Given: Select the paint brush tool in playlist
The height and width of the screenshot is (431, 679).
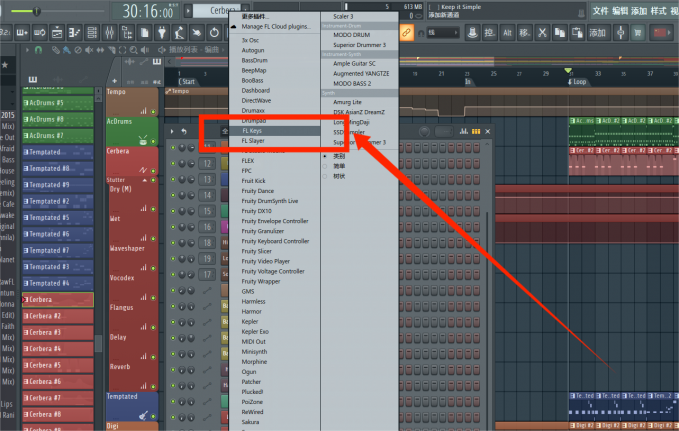Looking at the screenshot, I should (67, 50).
